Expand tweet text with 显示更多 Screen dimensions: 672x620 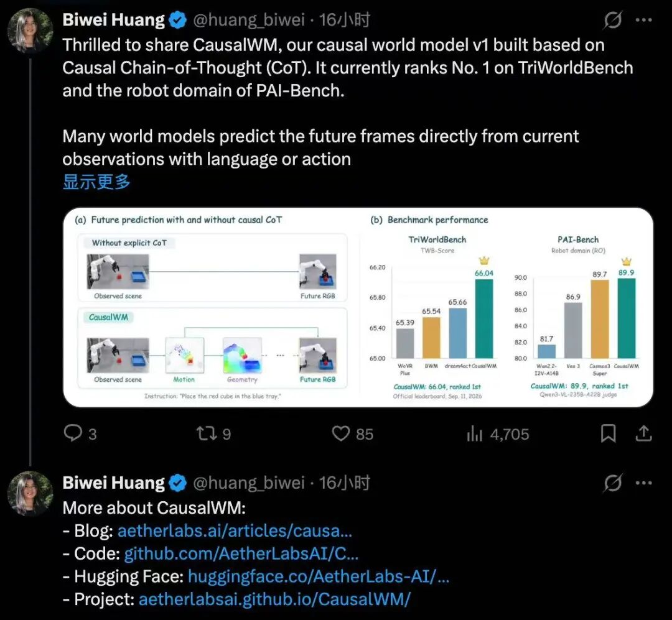coord(96,182)
